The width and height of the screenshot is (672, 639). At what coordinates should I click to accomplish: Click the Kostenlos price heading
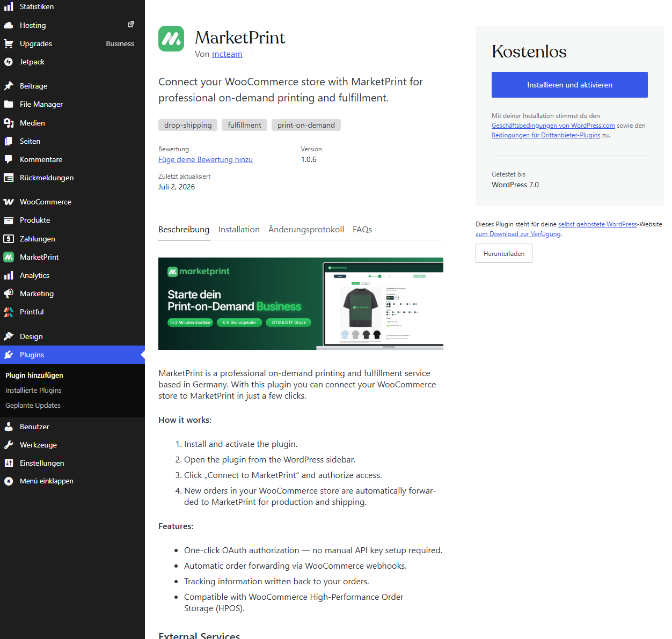point(529,52)
